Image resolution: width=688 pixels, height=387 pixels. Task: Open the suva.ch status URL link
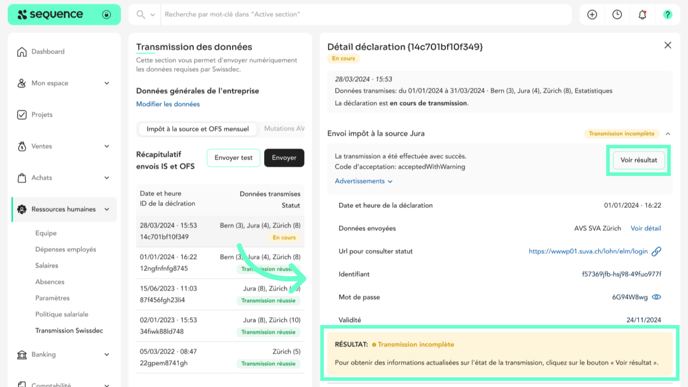(x=588, y=251)
